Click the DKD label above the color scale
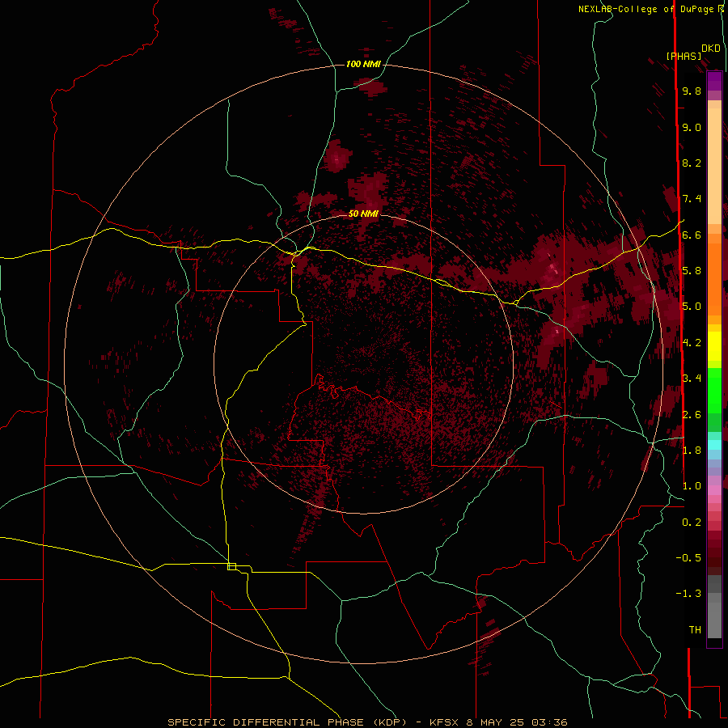The height and width of the screenshot is (728, 728). point(711,49)
